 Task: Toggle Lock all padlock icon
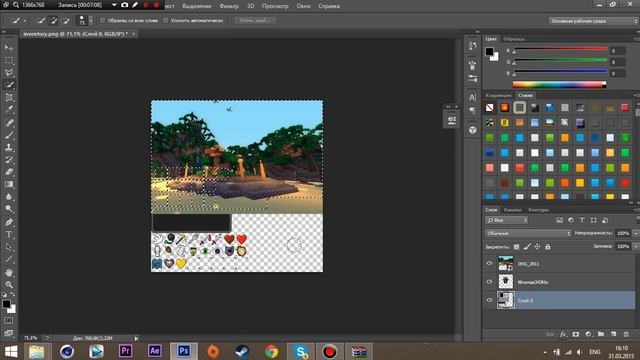pyautogui.click(x=548, y=247)
